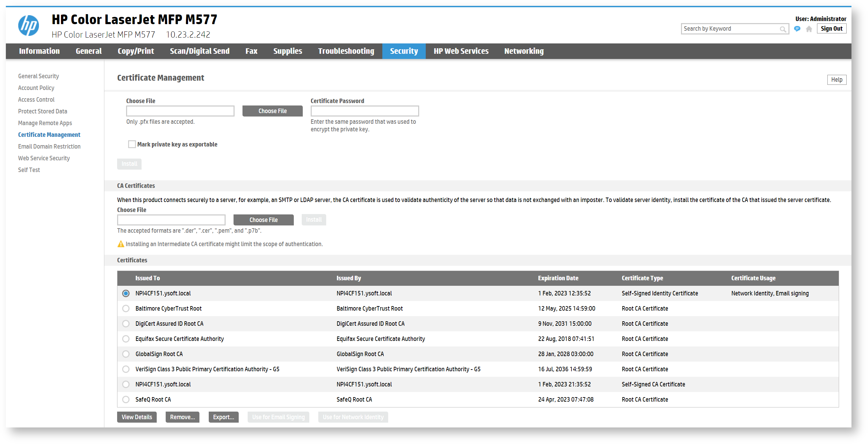Click the Install button below exportable checkbox
Screen dimensions: 868x444
click(129, 164)
